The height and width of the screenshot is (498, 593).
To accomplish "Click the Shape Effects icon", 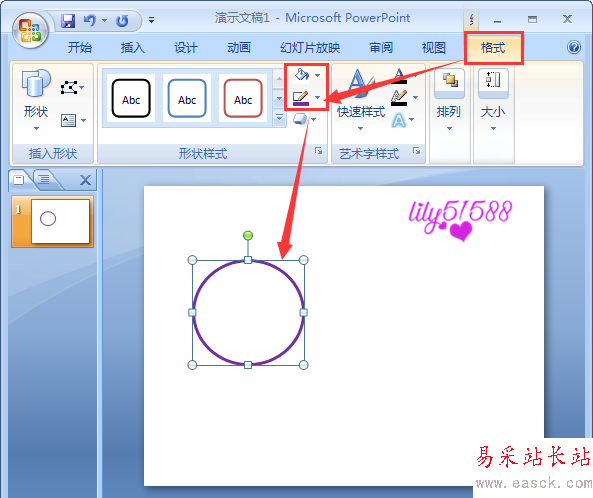I will coord(300,119).
